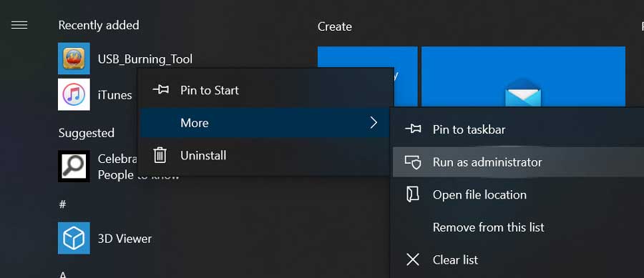Click the iTunes app icon
This screenshot has width=644, height=278.
(x=74, y=95)
